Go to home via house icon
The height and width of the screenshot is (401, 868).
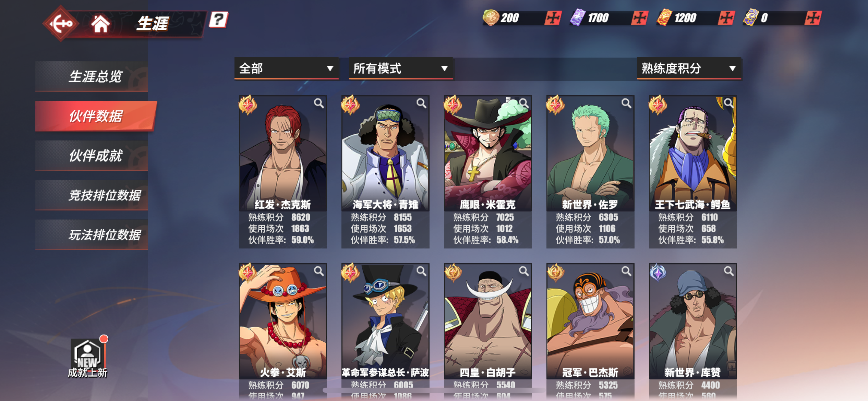[x=100, y=24]
